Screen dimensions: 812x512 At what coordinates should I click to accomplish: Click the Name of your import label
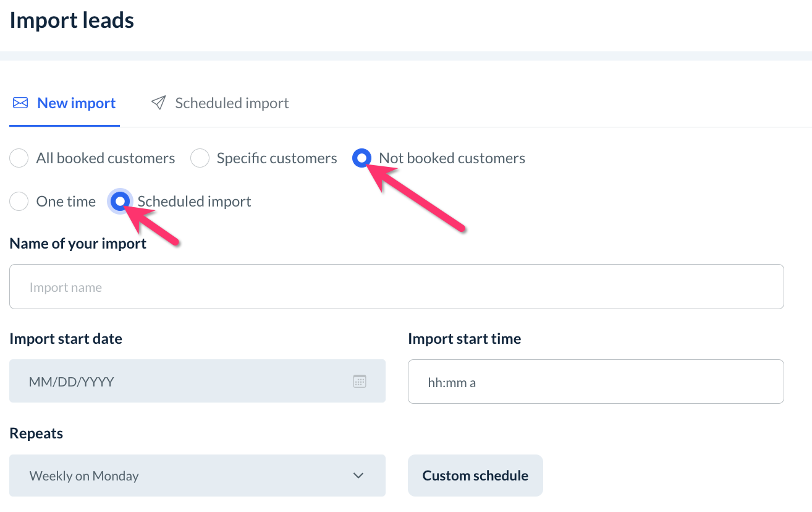pyautogui.click(x=78, y=244)
